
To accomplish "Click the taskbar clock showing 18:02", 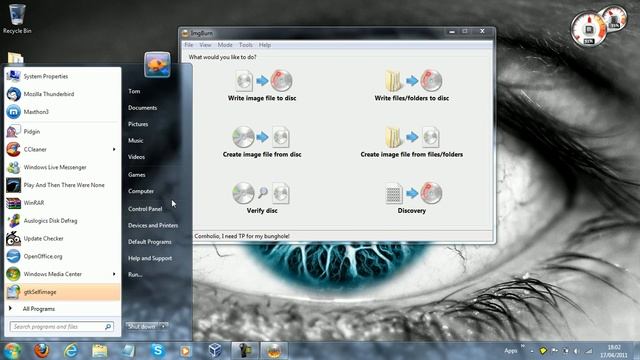I will (x=613, y=351).
